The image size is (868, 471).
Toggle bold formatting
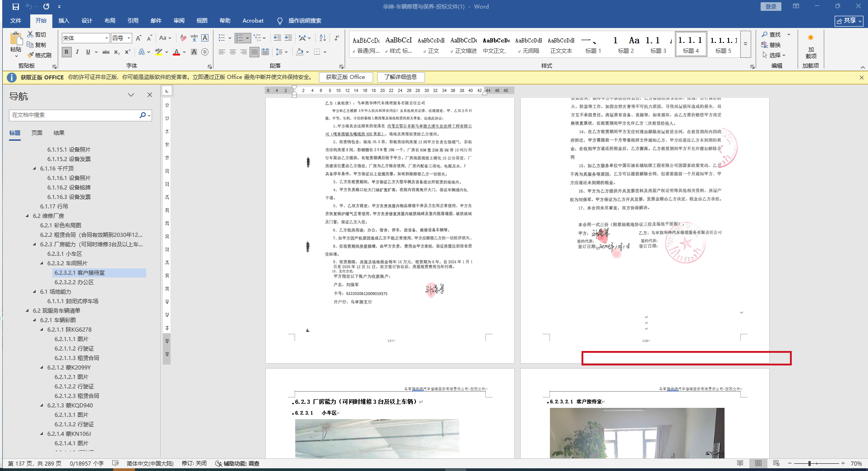[66, 52]
